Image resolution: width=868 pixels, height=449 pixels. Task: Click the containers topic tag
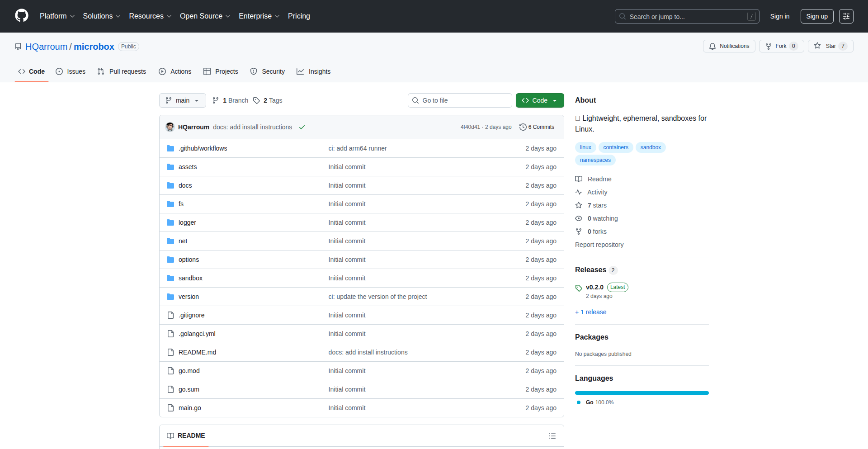coord(615,147)
